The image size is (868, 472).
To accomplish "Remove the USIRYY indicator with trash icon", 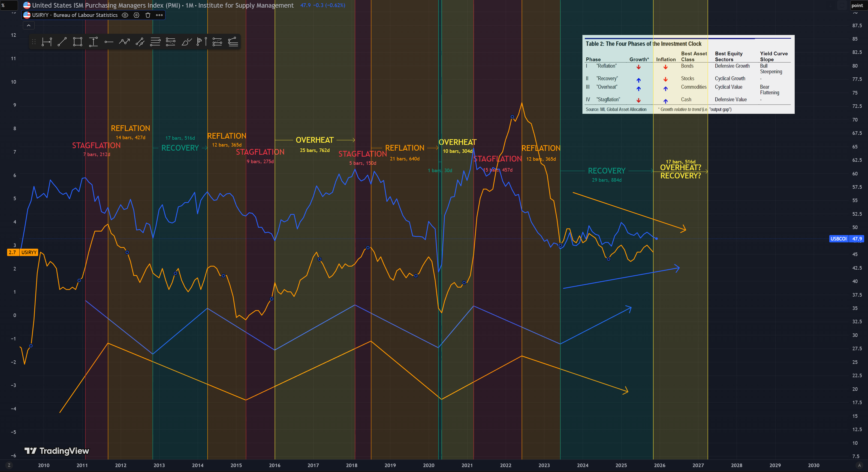I will (147, 15).
